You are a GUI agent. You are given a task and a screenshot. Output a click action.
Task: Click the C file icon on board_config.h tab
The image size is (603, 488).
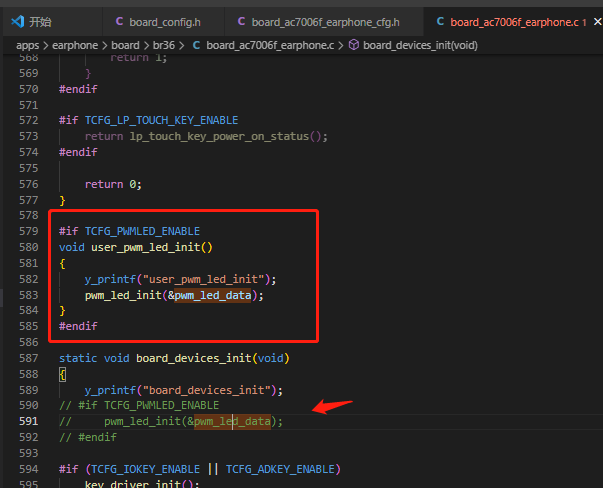[119, 22]
